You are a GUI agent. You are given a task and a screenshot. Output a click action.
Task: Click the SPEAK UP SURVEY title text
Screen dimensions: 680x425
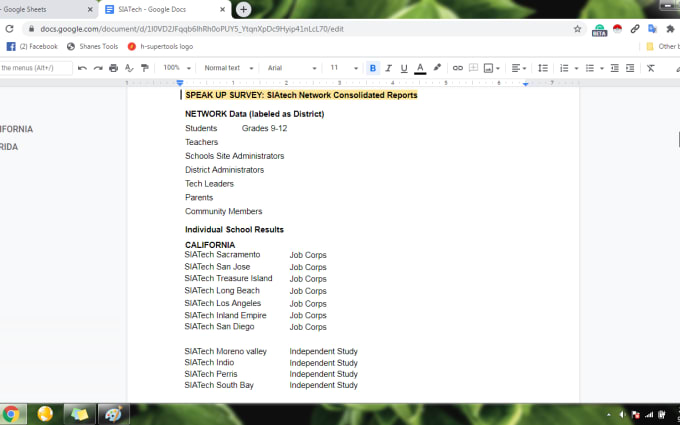click(x=301, y=95)
